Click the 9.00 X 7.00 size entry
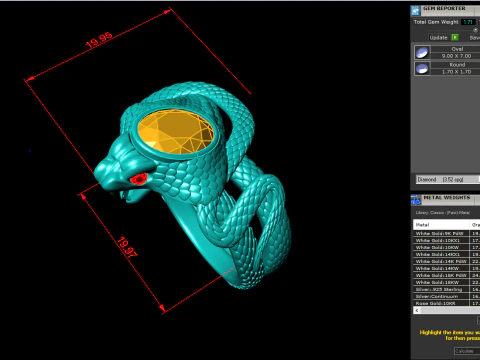 coord(456,56)
